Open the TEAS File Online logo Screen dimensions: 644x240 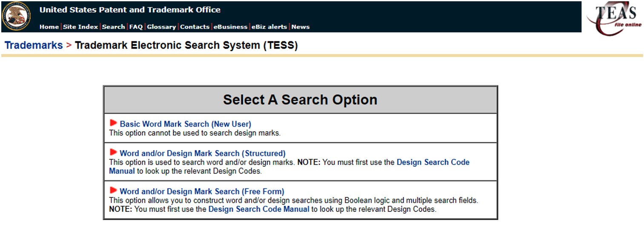[x=614, y=19]
